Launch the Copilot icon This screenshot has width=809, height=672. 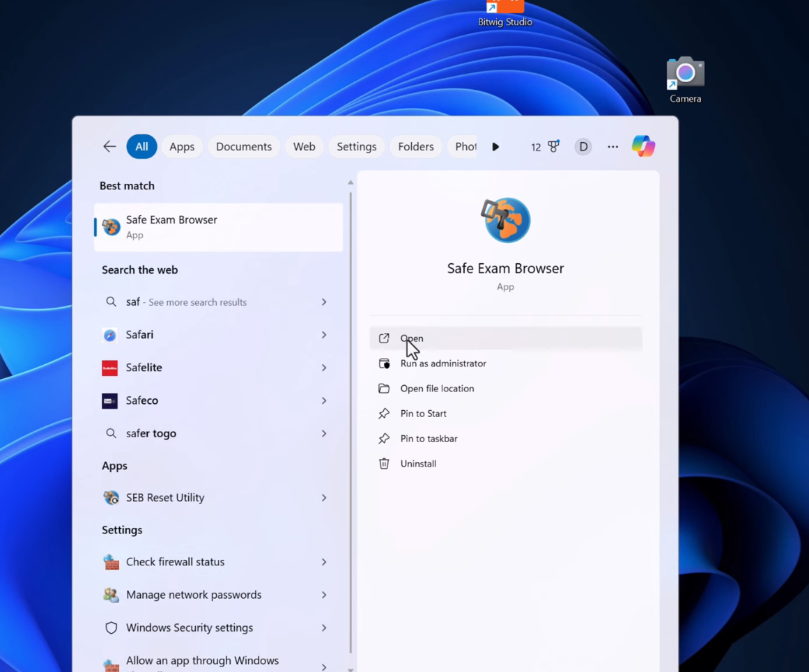pyautogui.click(x=643, y=146)
